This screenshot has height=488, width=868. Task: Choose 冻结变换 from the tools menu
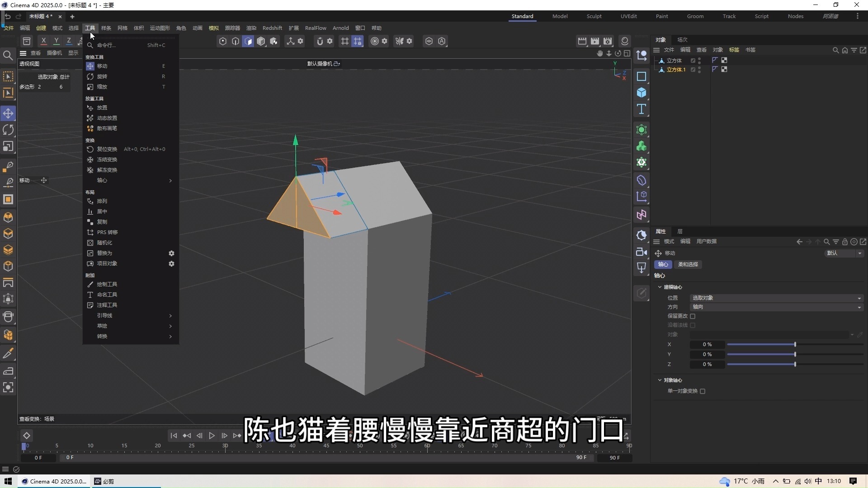click(130, 160)
